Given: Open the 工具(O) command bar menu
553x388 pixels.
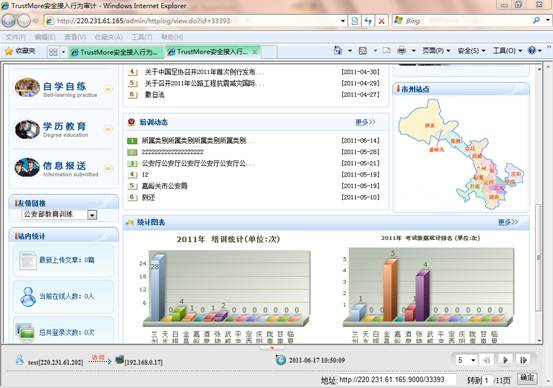Looking at the screenshot, I should pos(507,51).
